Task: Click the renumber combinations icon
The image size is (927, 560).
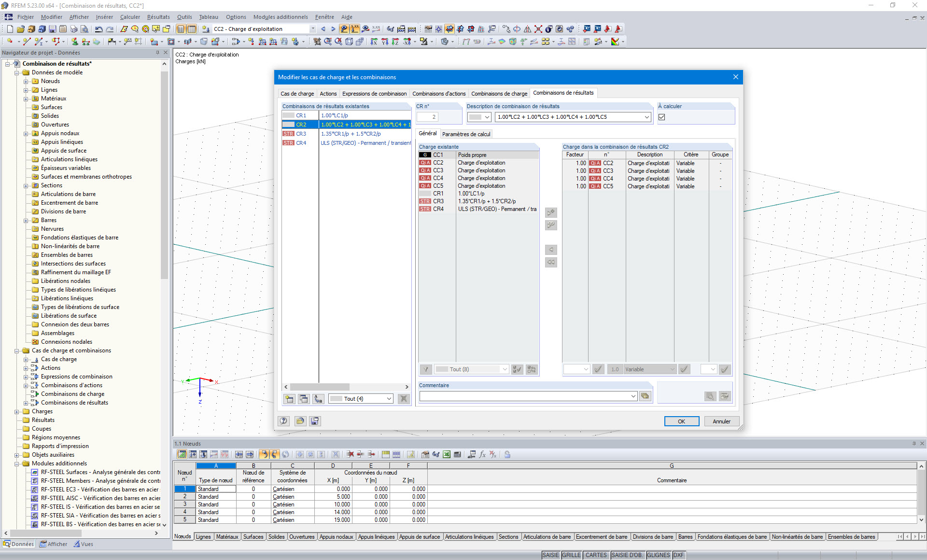Action: tap(318, 399)
